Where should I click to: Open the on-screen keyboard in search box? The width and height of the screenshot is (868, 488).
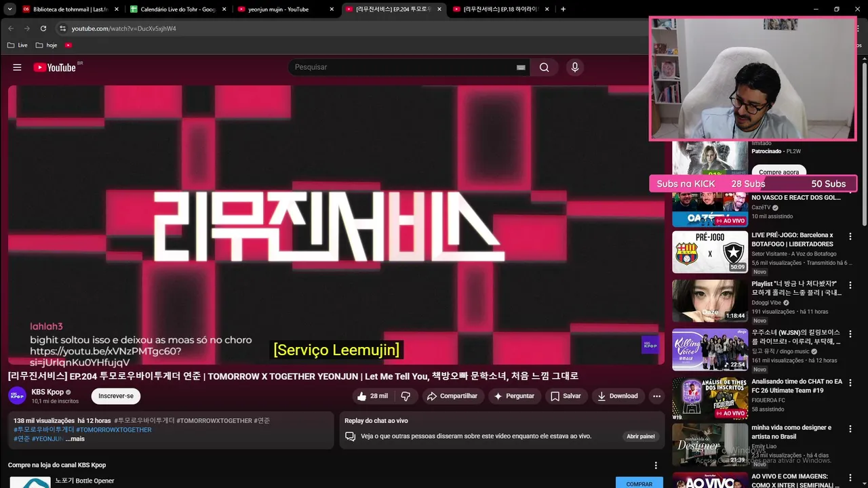pyautogui.click(x=521, y=67)
